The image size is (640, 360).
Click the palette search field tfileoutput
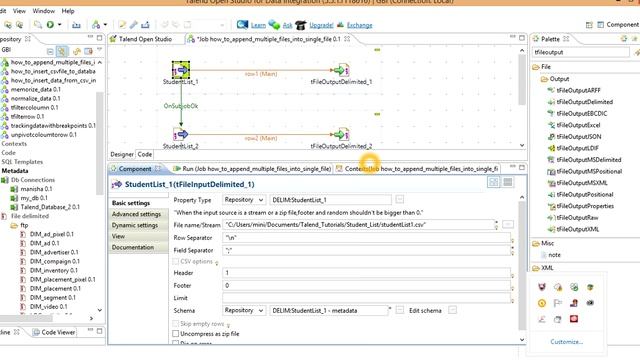581,52
